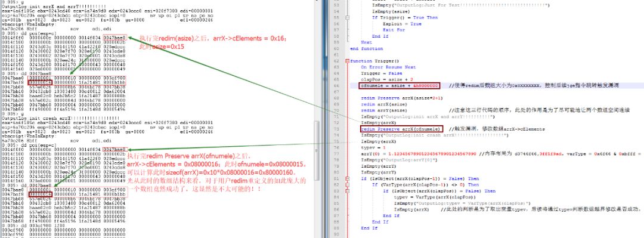Click line 'IsEmpty("OutputLog:Just For Test...")'
The image size is (644, 238).
(x=461, y=5)
